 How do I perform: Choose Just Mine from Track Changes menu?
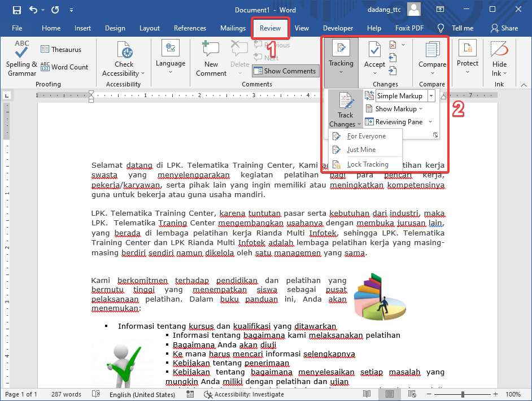tap(361, 150)
